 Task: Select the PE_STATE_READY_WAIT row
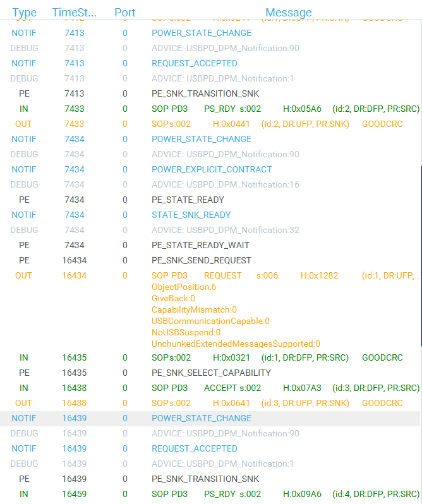tap(210, 245)
